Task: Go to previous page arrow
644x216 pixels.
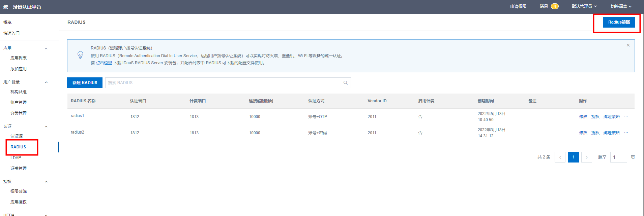Action: (560, 157)
